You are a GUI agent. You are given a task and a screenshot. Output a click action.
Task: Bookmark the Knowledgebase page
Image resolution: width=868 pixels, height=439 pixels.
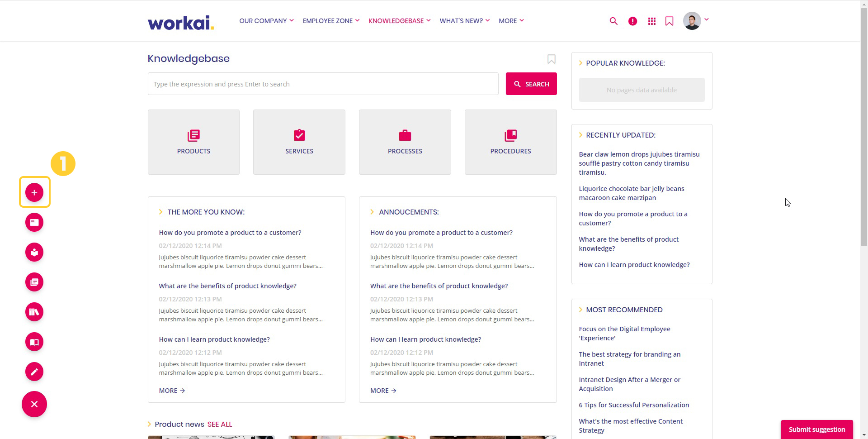[x=552, y=59]
